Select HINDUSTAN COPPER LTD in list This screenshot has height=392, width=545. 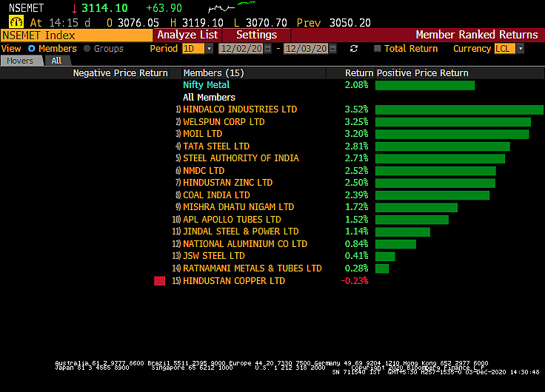pos(234,281)
